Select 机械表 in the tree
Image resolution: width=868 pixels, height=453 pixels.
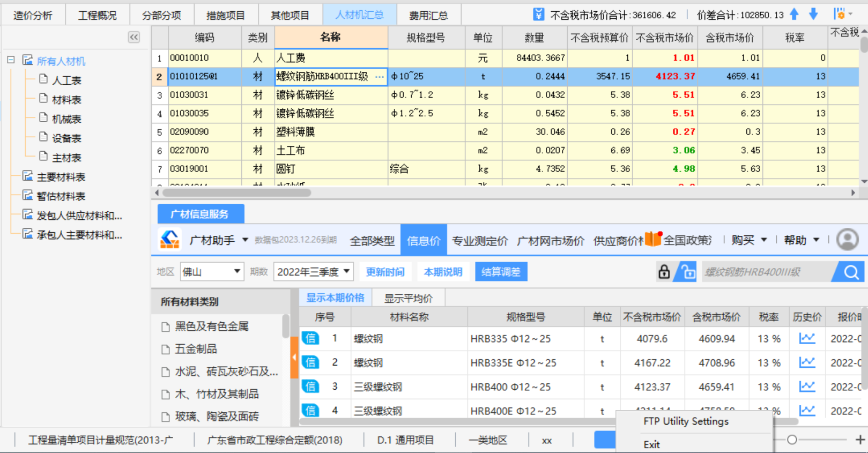[x=66, y=119]
